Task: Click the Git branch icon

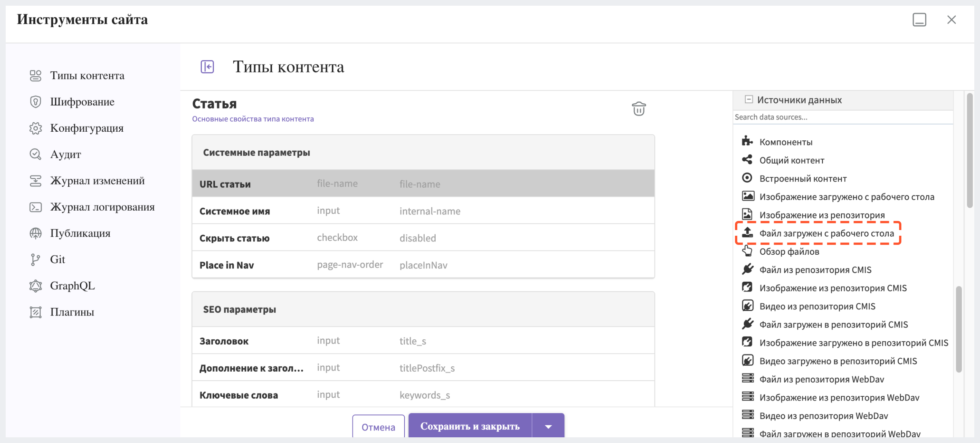Action: click(x=35, y=259)
